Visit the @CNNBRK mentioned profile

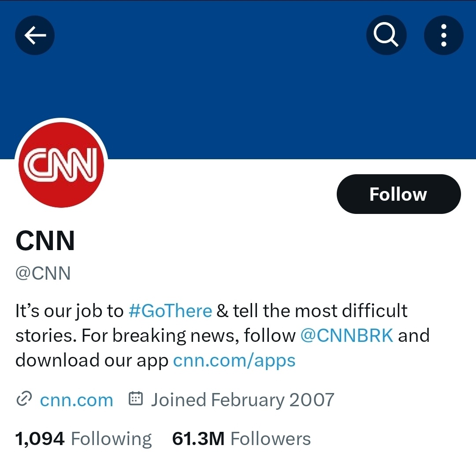(347, 336)
